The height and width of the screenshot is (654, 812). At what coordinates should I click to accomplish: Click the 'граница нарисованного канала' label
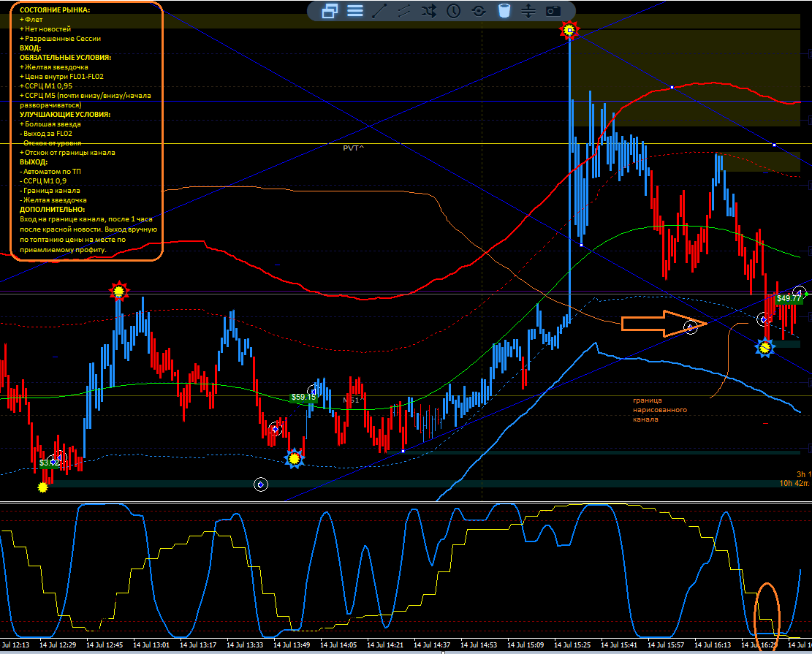click(660, 410)
